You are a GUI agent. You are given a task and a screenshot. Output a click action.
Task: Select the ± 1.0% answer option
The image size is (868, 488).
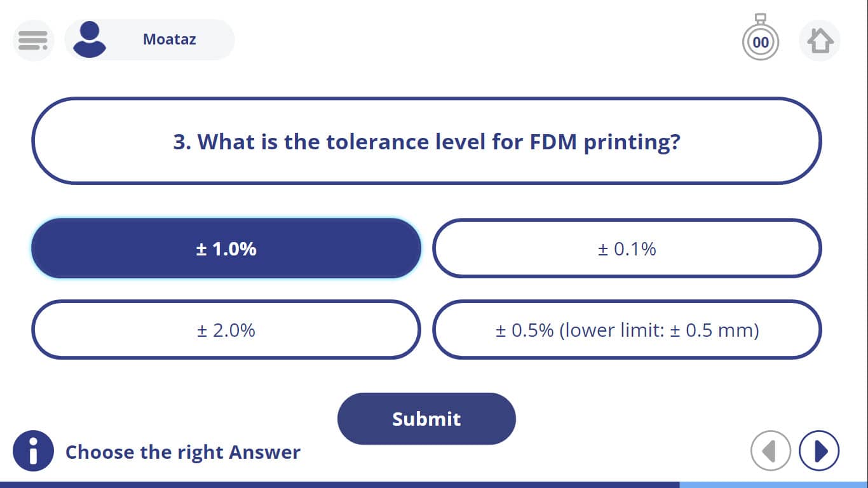click(x=226, y=248)
